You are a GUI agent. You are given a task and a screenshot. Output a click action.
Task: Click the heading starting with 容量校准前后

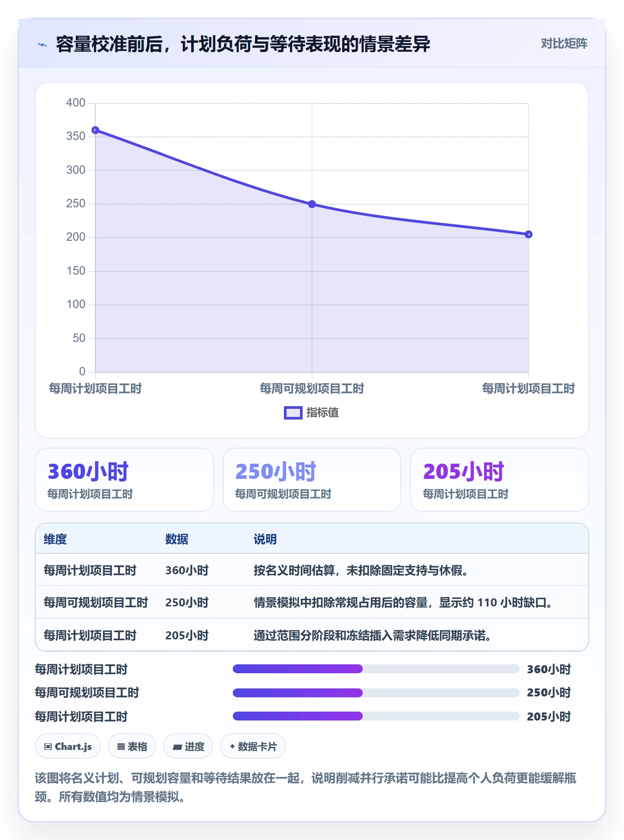point(243,44)
